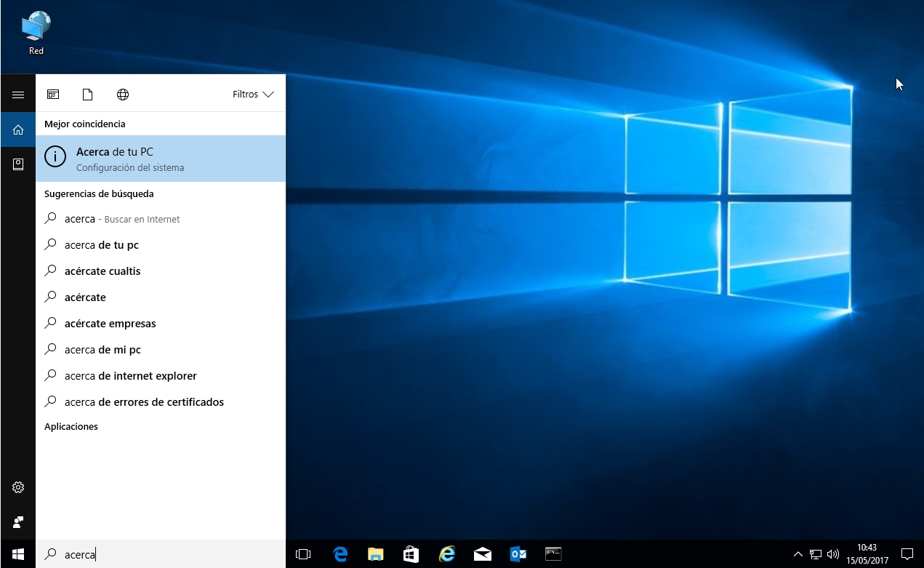Image resolution: width=924 pixels, height=568 pixels.
Task: Launch Internet Explorer from the taskbar
Action: click(447, 554)
